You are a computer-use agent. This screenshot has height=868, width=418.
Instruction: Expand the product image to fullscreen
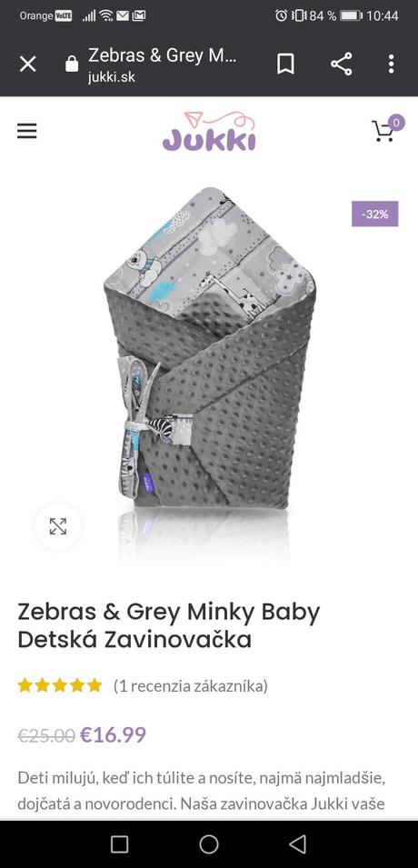57,526
